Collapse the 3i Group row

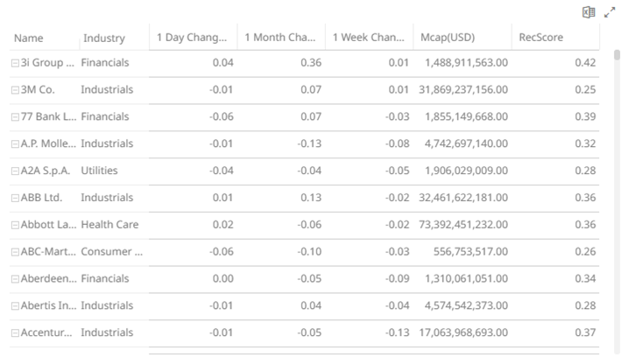15,63
